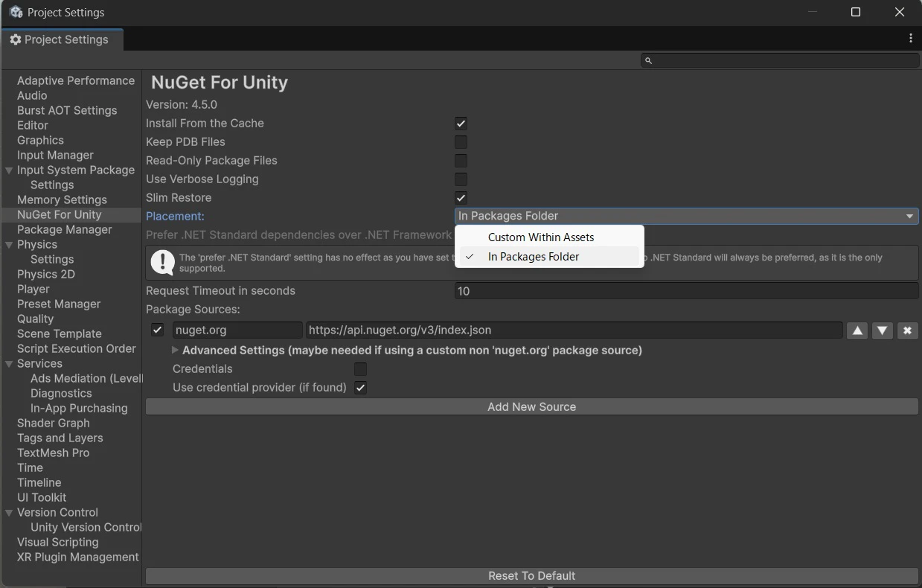922x588 pixels.
Task: Open Diagnostics under Services
Action: tap(61, 393)
